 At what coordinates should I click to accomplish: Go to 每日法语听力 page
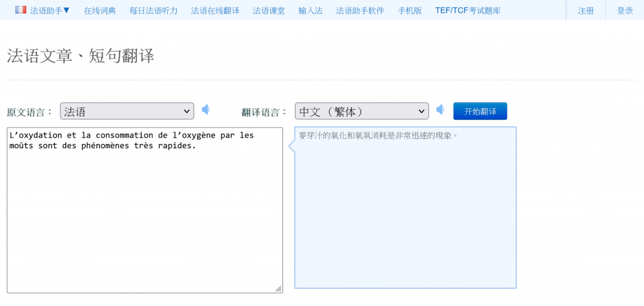pyautogui.click(x=153, y=11)
